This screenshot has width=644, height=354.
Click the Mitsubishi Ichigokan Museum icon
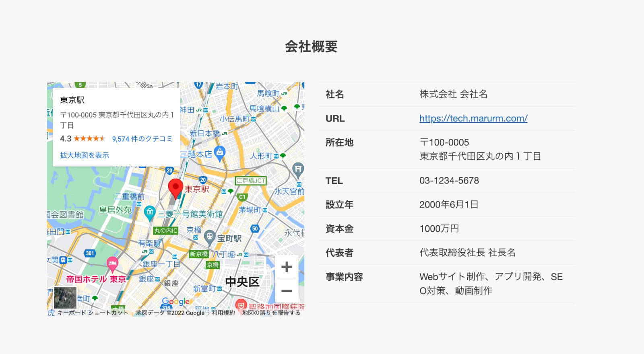[x=150, y=212]
